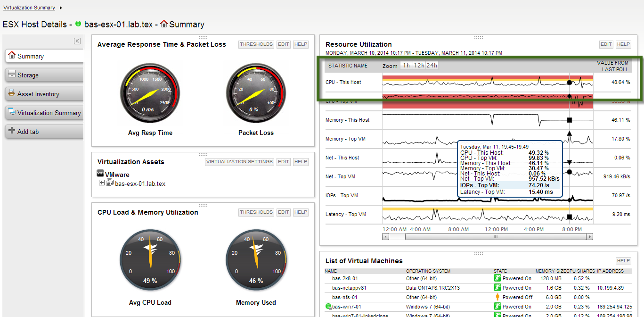
Task: Set chart zoom to 12h
Action: point(419,66)
